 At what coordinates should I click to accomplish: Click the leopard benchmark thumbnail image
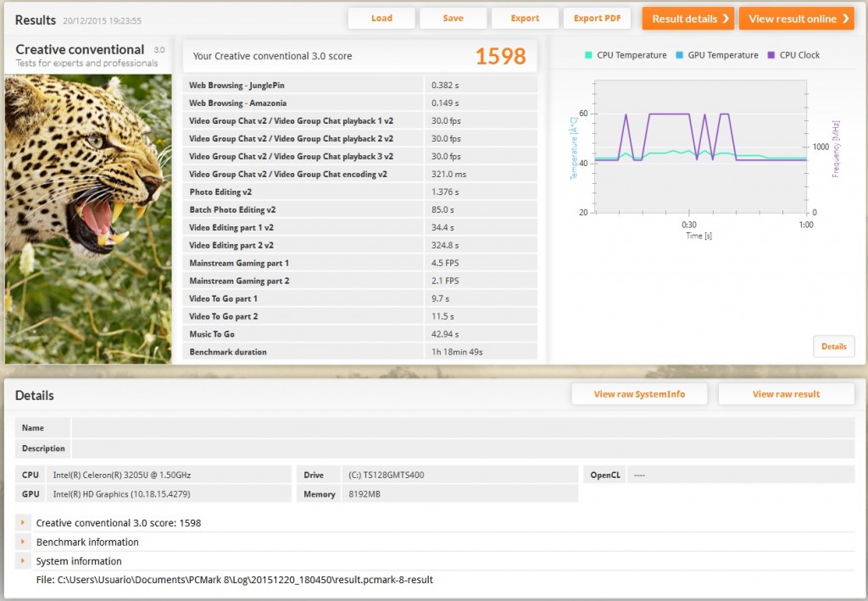tap(88, 219)
